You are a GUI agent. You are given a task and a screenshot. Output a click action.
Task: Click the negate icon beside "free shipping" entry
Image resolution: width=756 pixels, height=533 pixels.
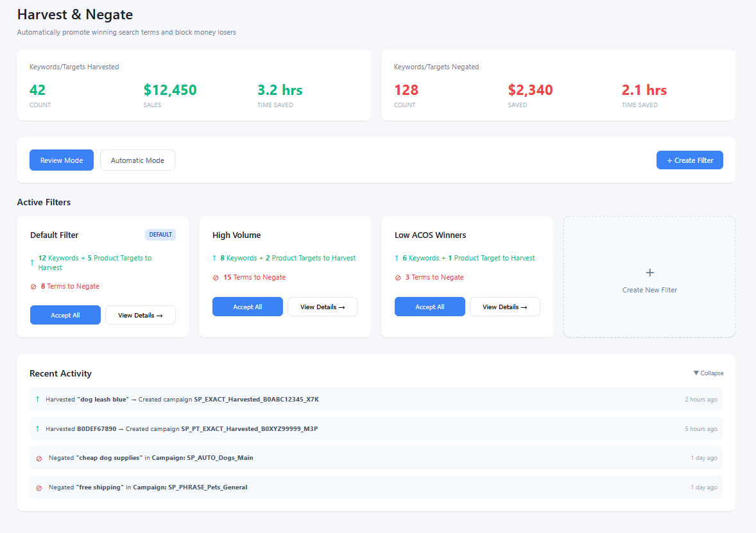tap(39, 487)
